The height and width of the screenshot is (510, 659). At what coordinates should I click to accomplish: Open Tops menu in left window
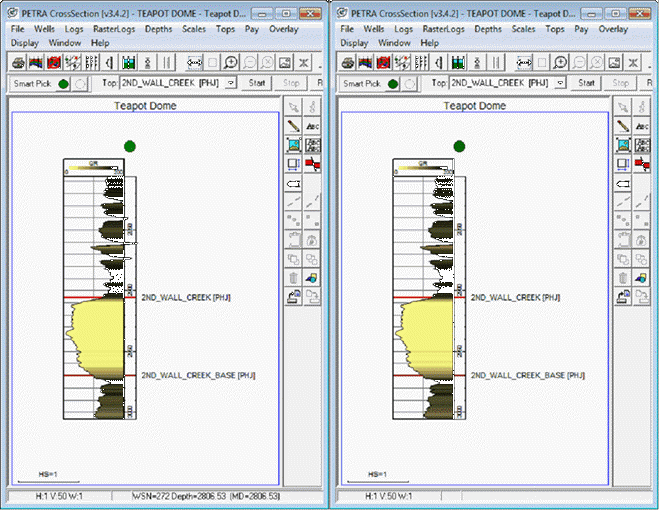tap(225, 29)
